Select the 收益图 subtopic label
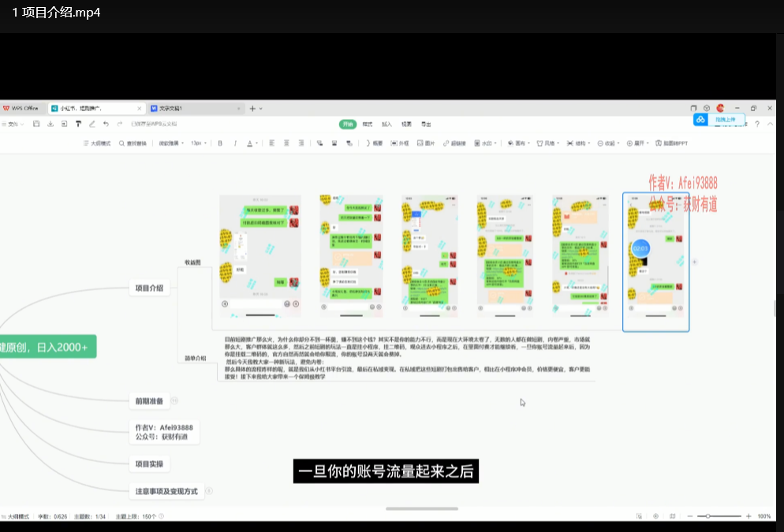 pos(192,262)
